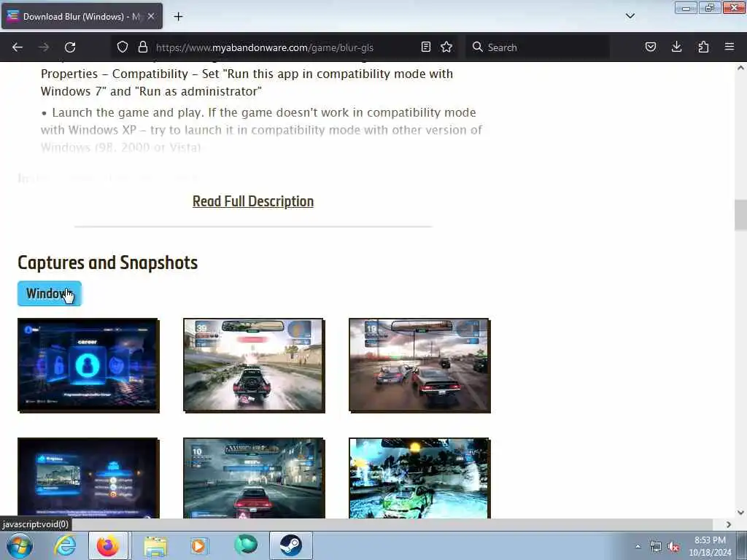This screenshot has width=747, height=560.
Task: Select the Windows platform button under Captures
Action: click(50, 293)
